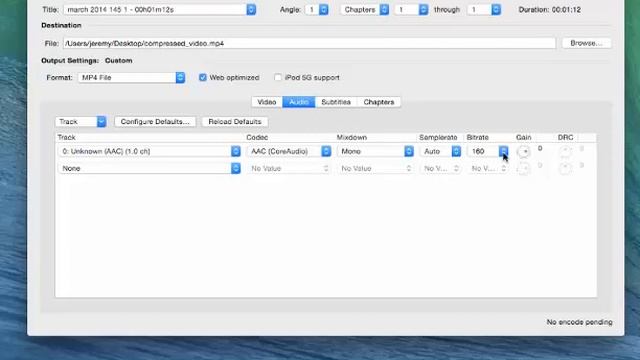This screenshot has height=360, width=640.
Task: Click the Track column header
Action: pyautogui.click(x=150, y=138)
